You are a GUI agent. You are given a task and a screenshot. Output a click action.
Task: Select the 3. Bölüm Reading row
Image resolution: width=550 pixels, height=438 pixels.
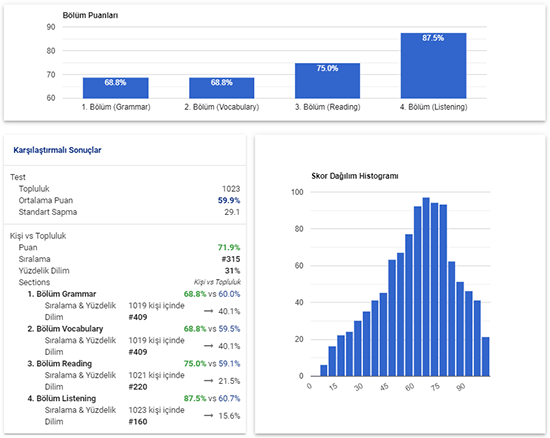(134, 364)
